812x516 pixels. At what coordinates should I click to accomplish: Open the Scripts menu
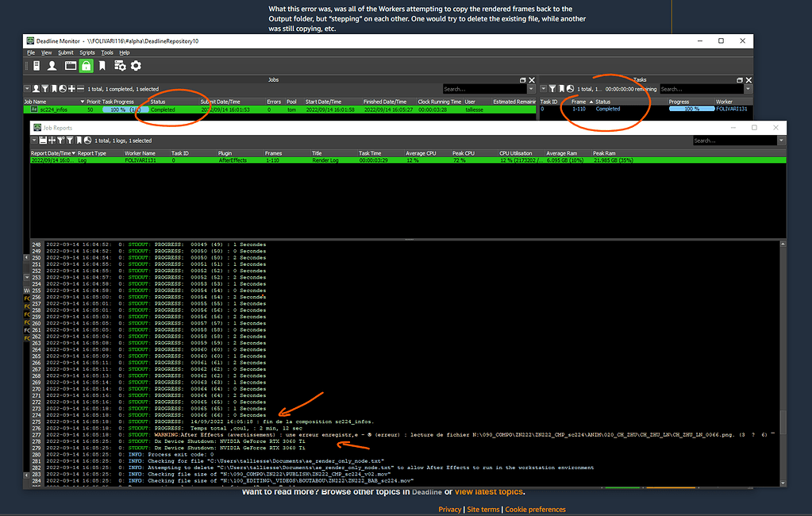point(87,53)
